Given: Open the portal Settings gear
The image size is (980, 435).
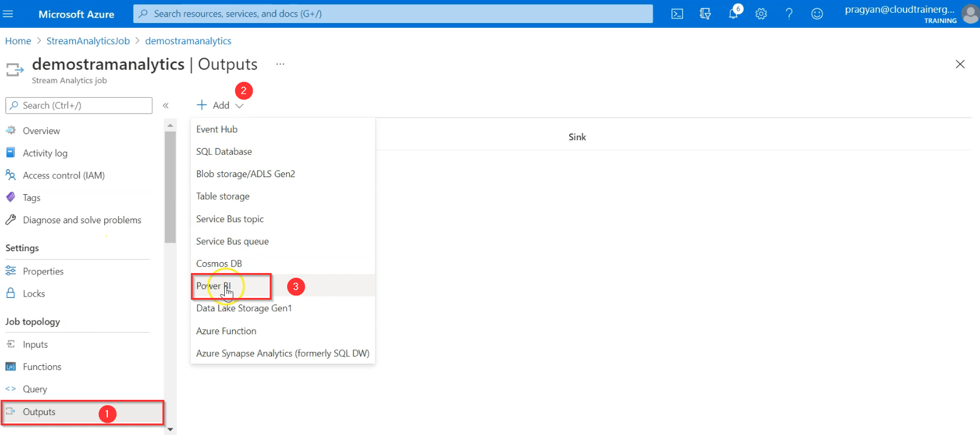Looking at the screenshot, I should [761, 14].
